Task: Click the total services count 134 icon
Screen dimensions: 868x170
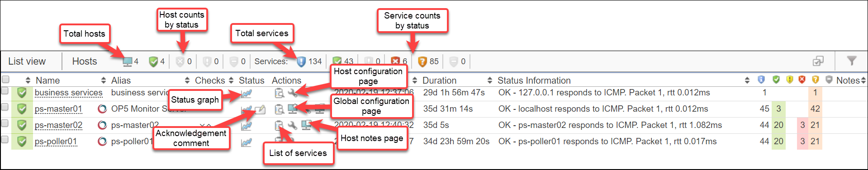Action: (301, 61)
